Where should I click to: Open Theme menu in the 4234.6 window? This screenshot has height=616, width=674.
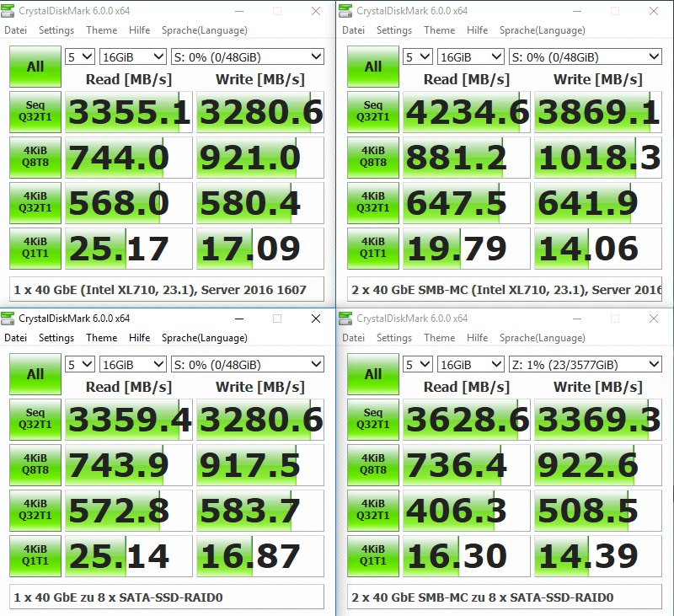click(439, 30)
